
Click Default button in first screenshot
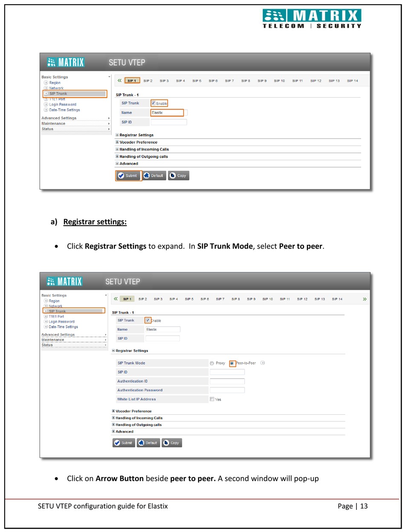[x=154, y=176]
